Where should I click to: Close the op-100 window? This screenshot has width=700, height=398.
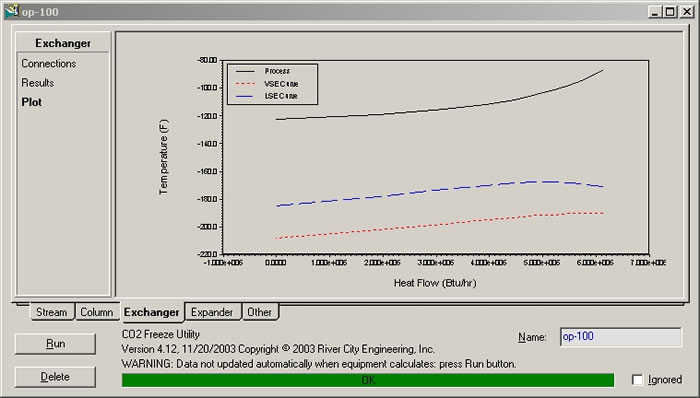tap(687, 12)
